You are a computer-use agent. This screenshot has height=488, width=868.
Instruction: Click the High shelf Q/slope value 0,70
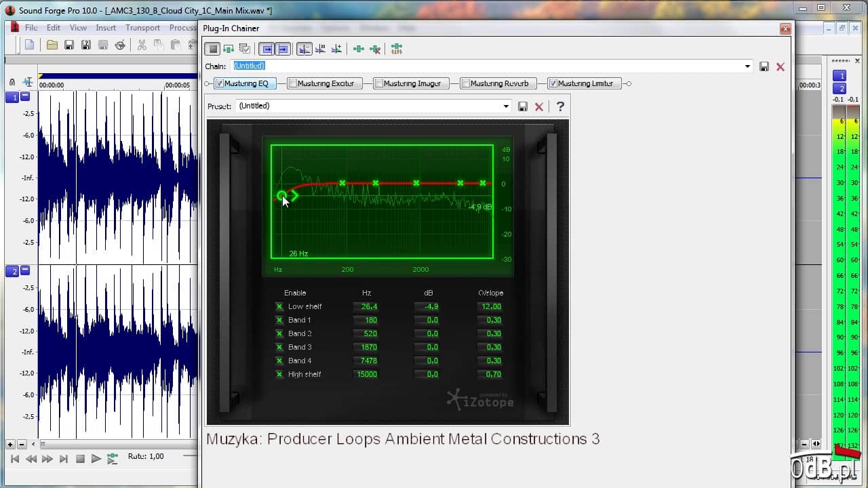[490, 374]
